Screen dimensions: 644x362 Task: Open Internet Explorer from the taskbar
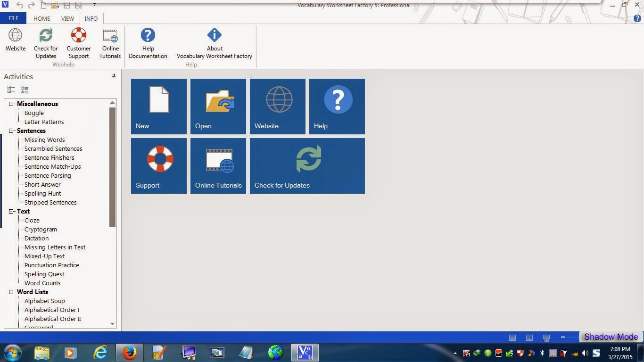point(100,352)
